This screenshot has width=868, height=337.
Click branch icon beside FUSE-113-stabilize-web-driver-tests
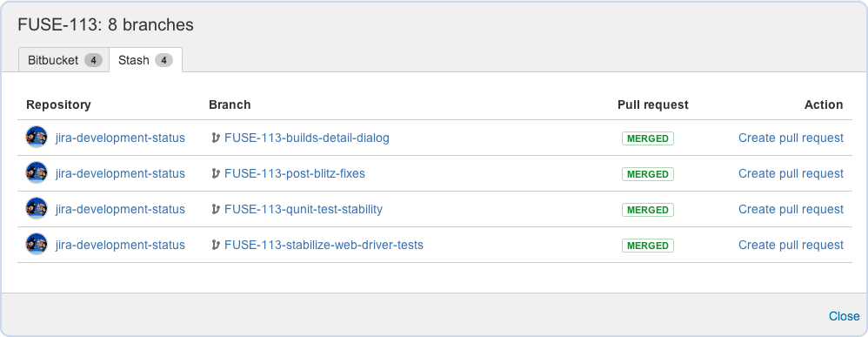[x=216, y=245]
